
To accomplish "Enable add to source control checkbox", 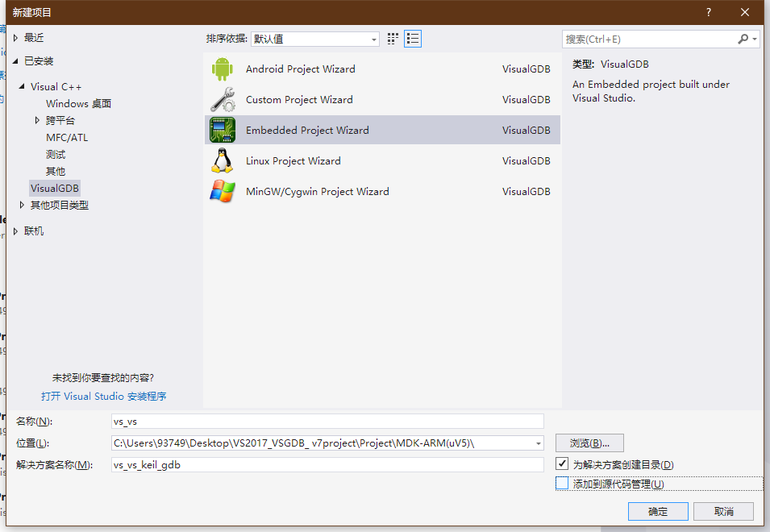I will coord(562,484).
